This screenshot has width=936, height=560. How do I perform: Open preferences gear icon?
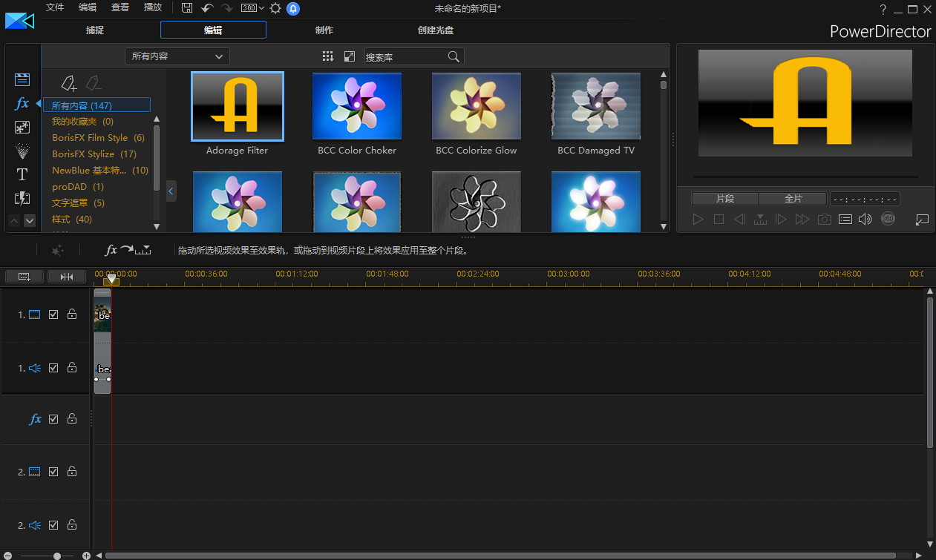coord(275,8)
